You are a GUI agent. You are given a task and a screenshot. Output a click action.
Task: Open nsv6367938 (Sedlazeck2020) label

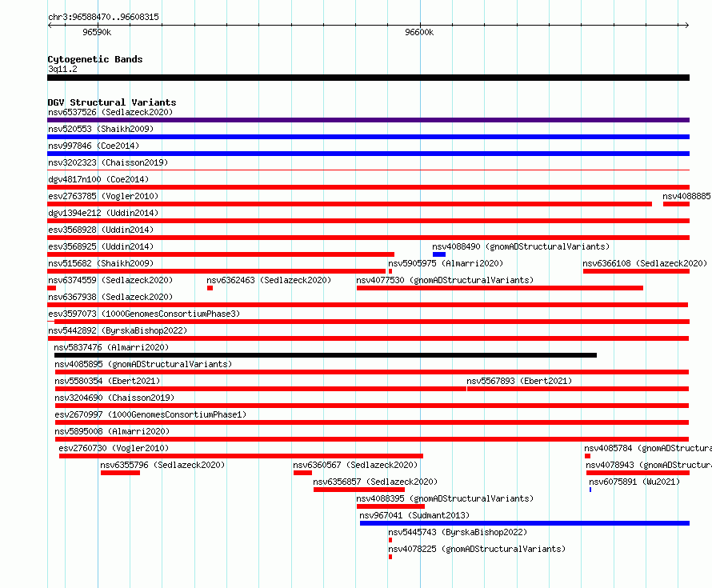(110, 297)
